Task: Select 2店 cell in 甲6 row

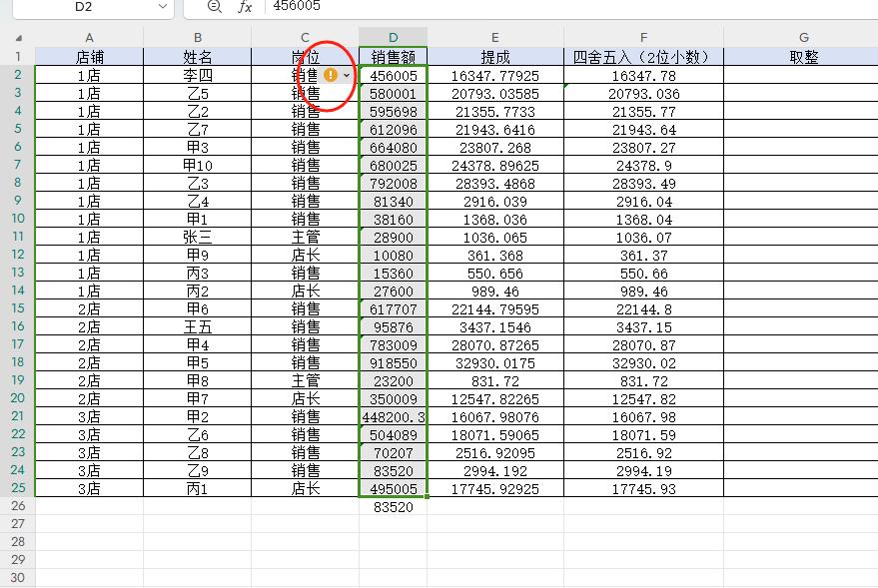Action: click(x=89, y=308)
